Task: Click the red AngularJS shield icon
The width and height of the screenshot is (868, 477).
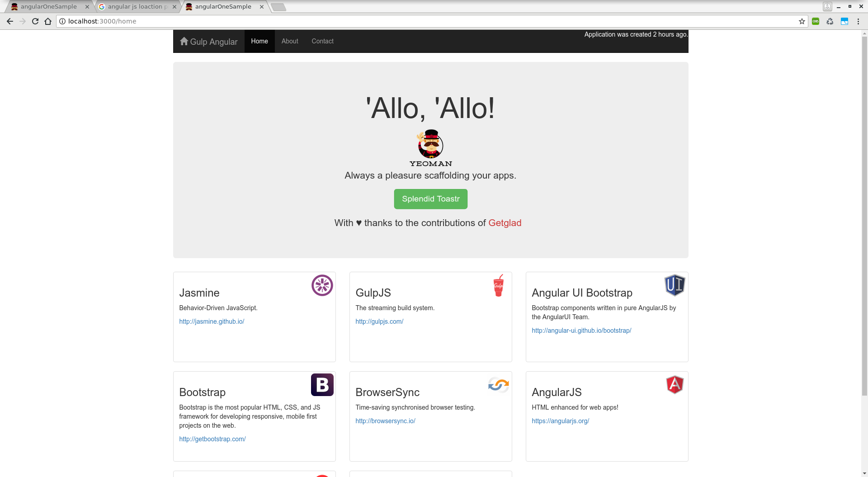Action: click(x=675, y=385)
